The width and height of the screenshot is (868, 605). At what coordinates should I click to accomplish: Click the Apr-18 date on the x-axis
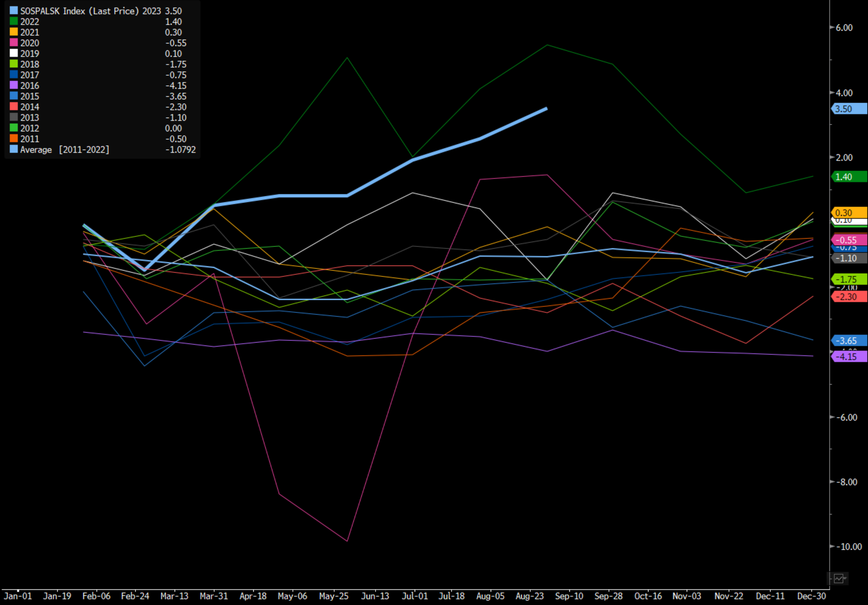click(x=253, y=596)
